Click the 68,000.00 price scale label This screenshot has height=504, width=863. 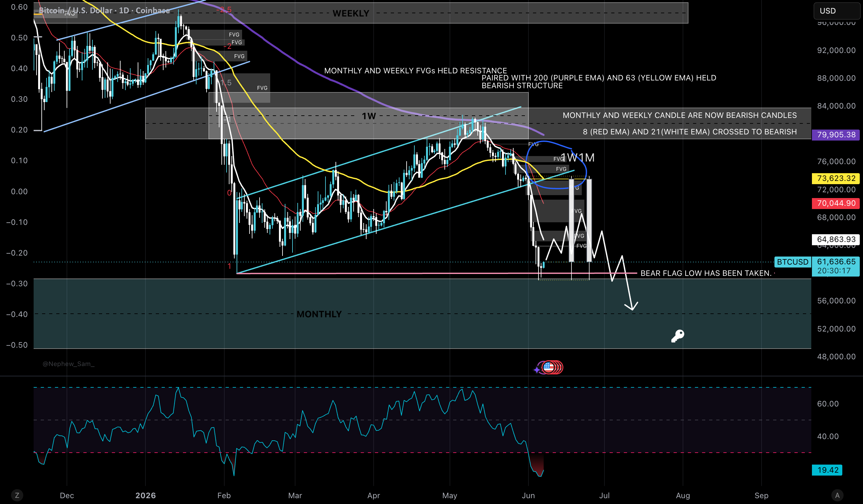point(836,217)
